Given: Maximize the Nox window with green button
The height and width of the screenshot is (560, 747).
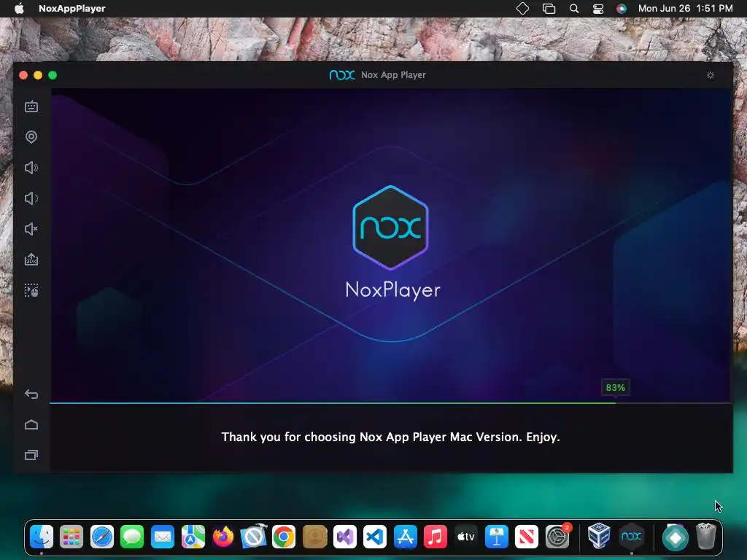Looking at the screenshot, I should point(53,75).
